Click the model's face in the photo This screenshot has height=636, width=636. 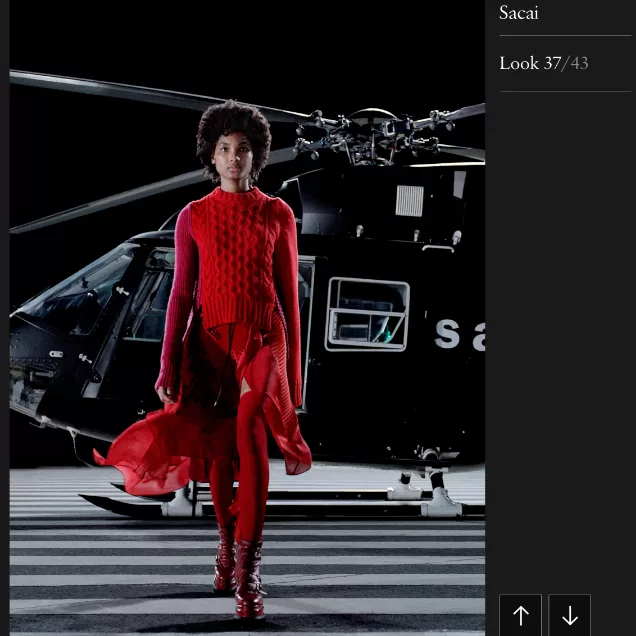point(231,158)
